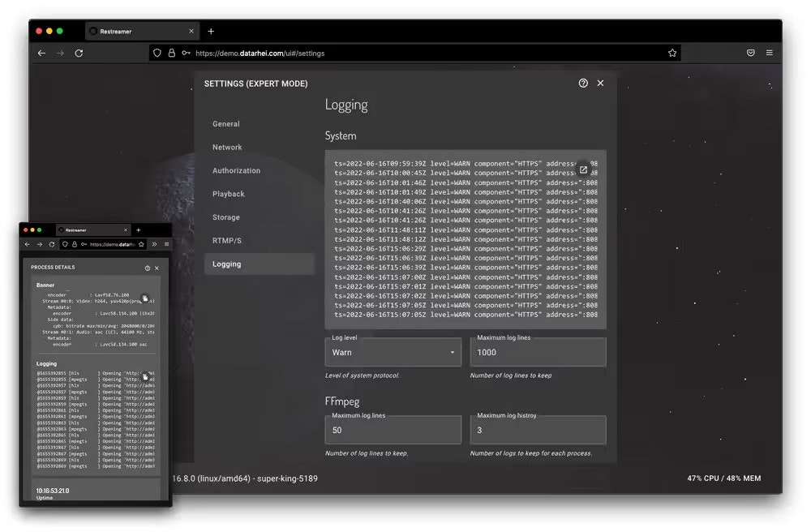This screenshot has height=532, width=811.
Task: Click log line ts=2022-06-16T15:07:00Z
Action: point(466,277)
